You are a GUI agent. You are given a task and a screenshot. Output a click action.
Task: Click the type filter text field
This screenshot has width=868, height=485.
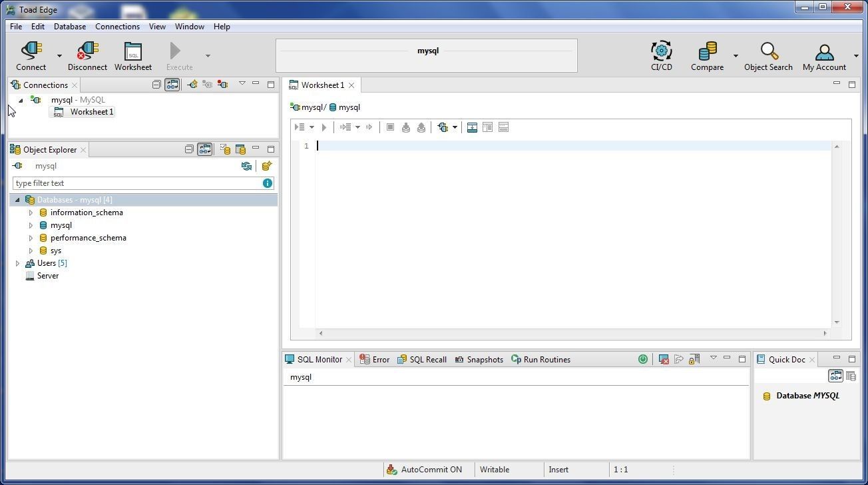pyautogui.click(x=136, y=183)
